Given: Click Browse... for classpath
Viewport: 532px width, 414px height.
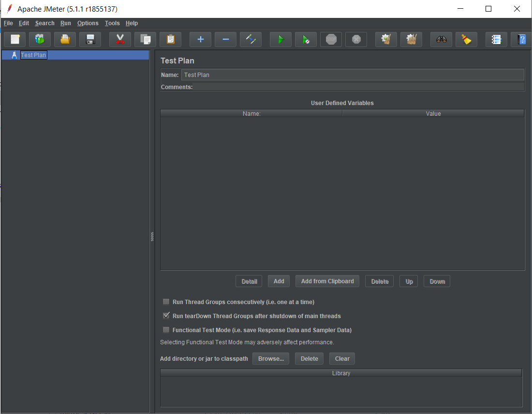Looking at the screenshot, I should [271, 359].
